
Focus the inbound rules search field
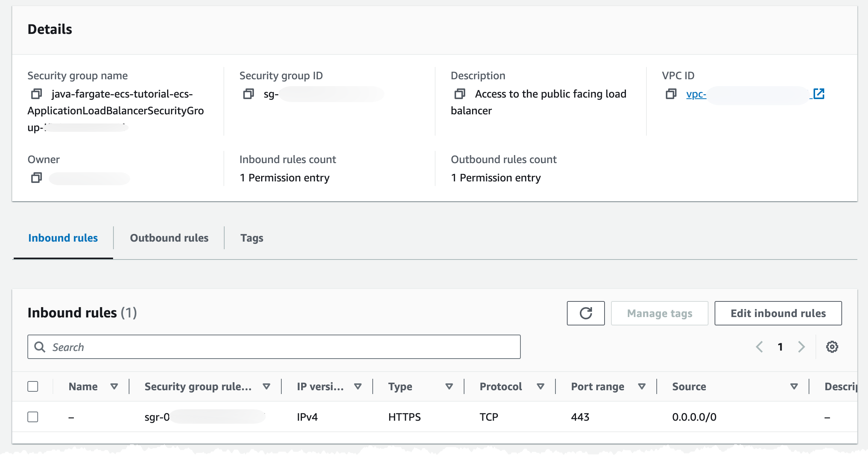[x=274, y=347]
